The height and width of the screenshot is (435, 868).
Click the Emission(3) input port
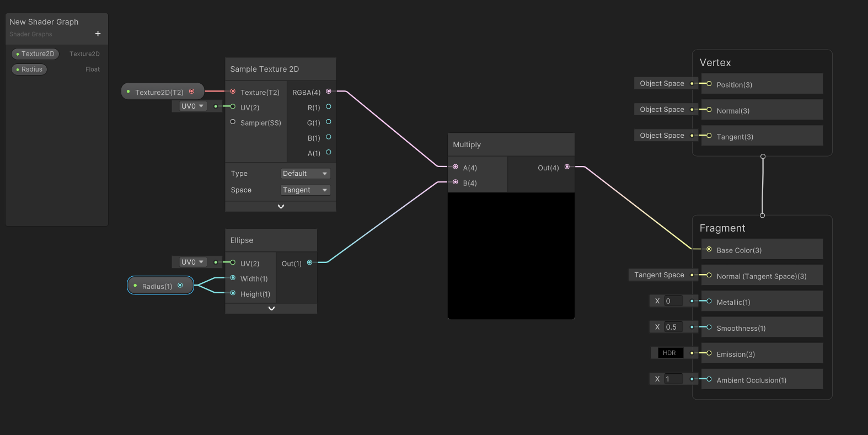pyautogui.click(x=709, y=353)
